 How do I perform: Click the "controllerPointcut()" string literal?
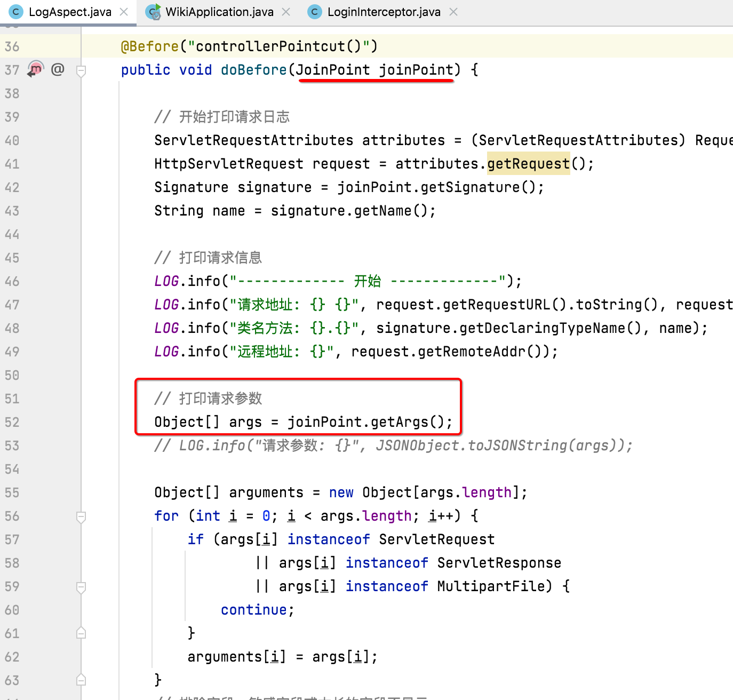click(x=279, y=46)
